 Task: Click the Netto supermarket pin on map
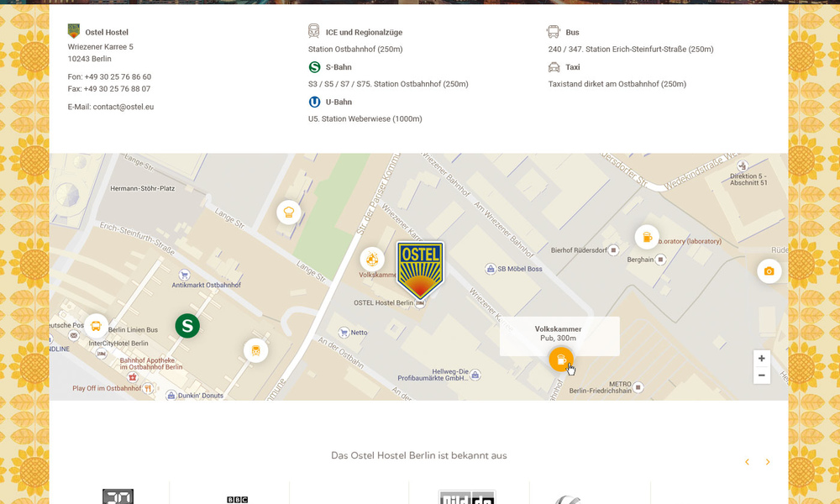[x=344, y=333]
